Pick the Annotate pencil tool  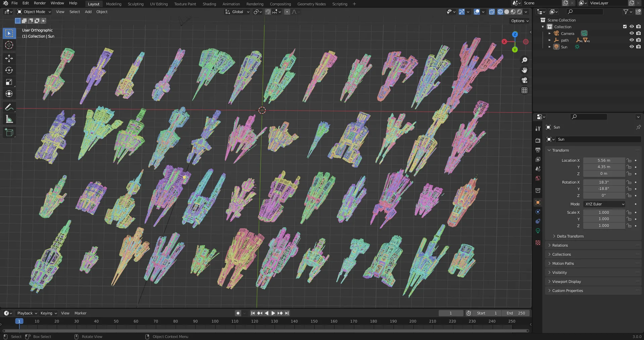[x=9, y=107]
